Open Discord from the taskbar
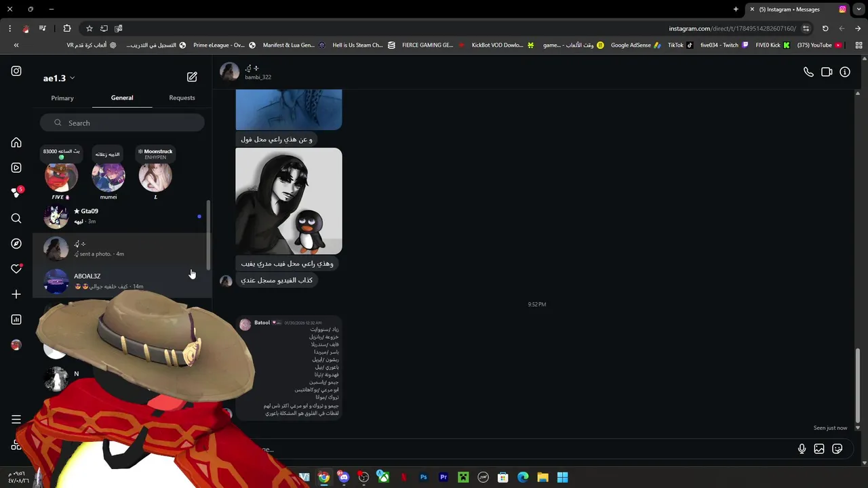Image resolution: width=868 pixels, height=488 pixels. pyautogui.click(x=344, y=477)
